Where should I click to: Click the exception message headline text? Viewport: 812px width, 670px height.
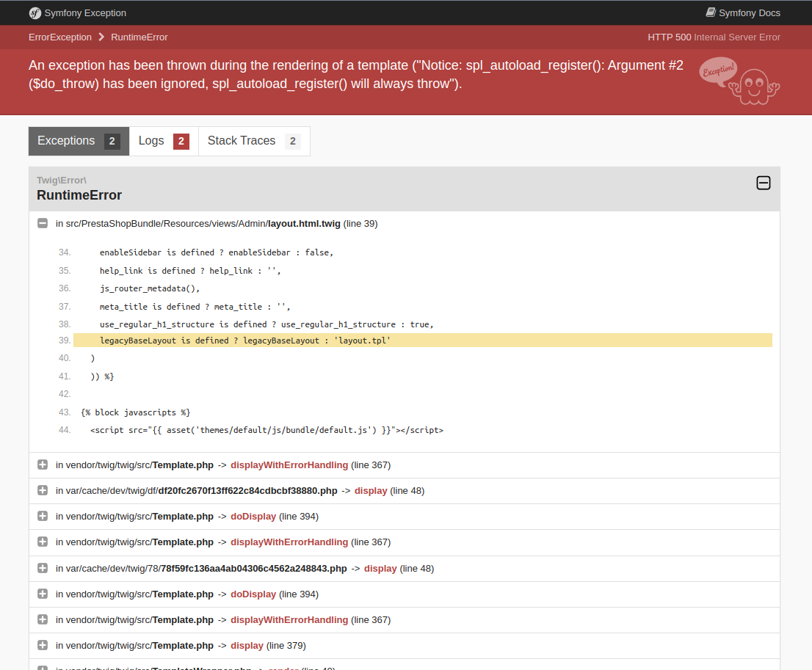(356, 75)
